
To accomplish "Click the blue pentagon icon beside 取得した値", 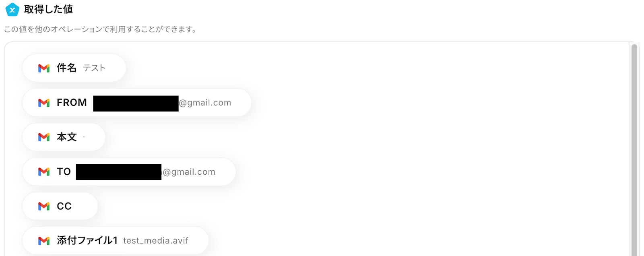I will point(12,10).
